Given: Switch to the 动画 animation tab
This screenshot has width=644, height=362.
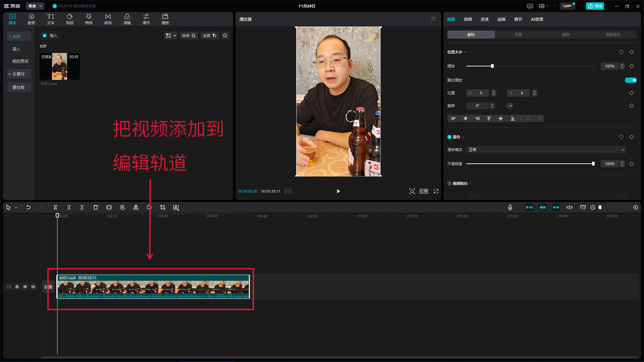Looking at the screenshot, I should (x=502, y=19).
